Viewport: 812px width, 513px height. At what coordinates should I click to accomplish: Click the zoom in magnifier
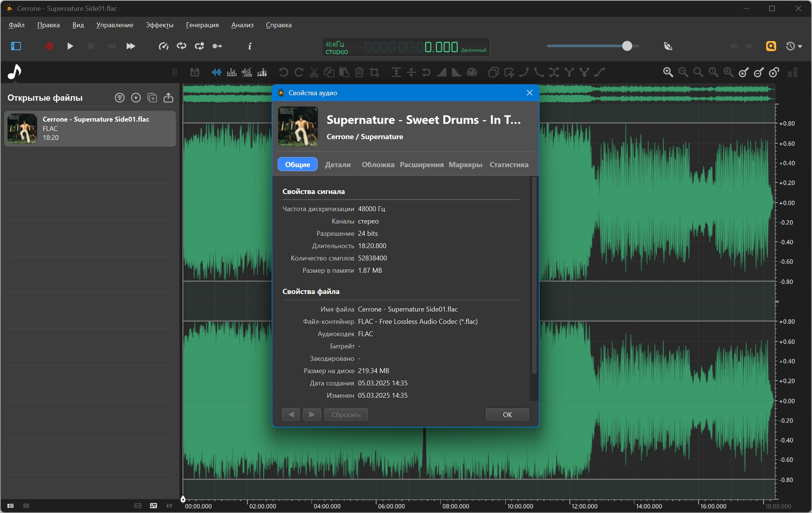click(x=668, y=72)
